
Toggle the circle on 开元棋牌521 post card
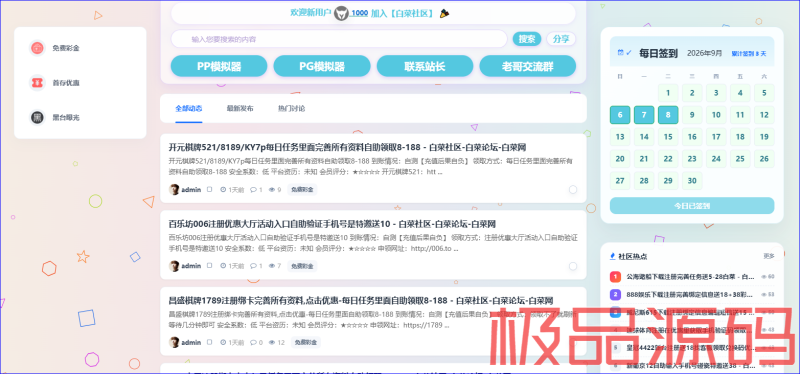573,190
